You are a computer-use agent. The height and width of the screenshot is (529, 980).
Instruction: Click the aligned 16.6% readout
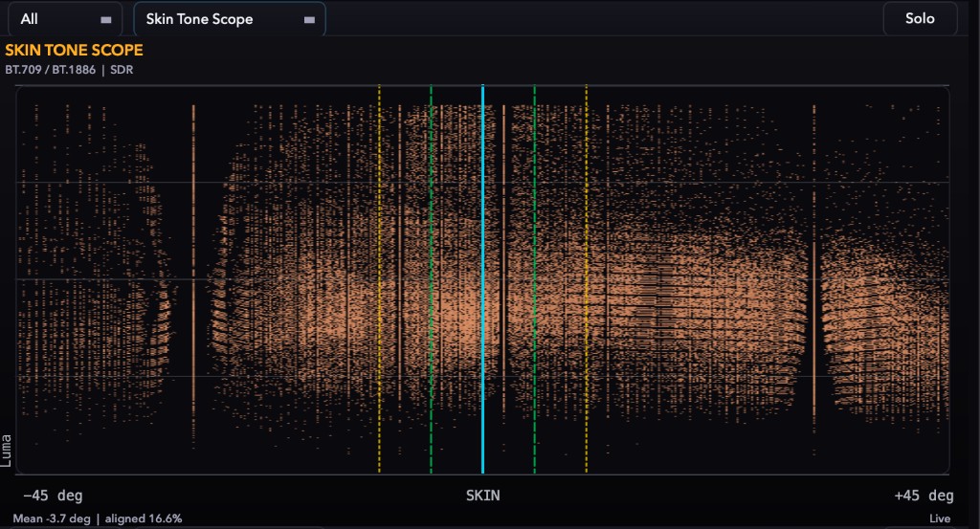(144, 518)
